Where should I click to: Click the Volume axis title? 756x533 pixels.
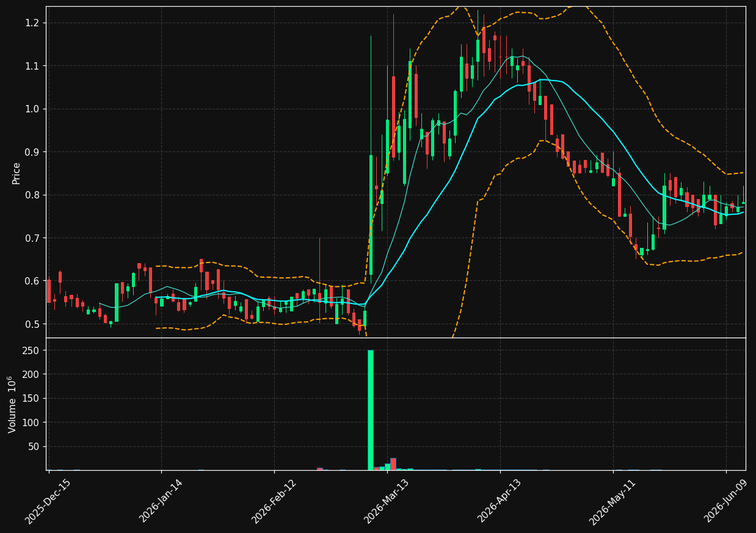coord(12,404)
